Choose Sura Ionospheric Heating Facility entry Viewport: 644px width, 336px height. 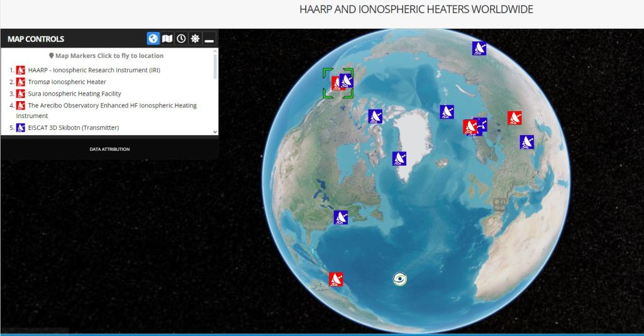tap(74, 94)
